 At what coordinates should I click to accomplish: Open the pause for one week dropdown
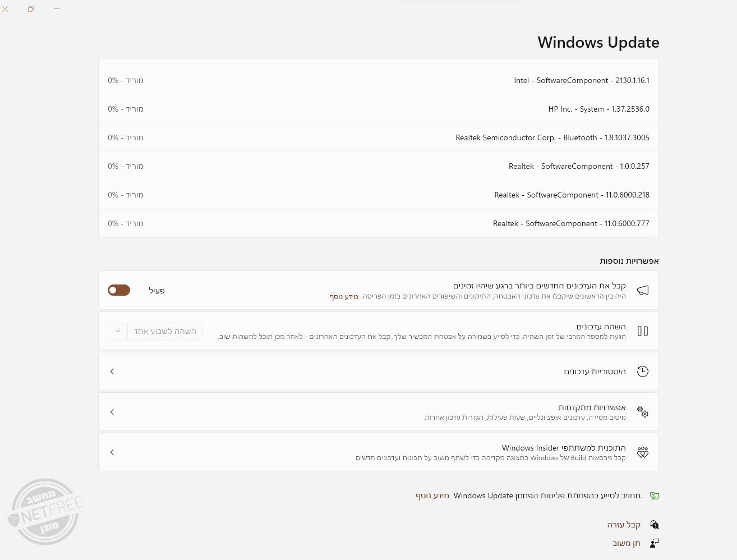tap(155, 331)
